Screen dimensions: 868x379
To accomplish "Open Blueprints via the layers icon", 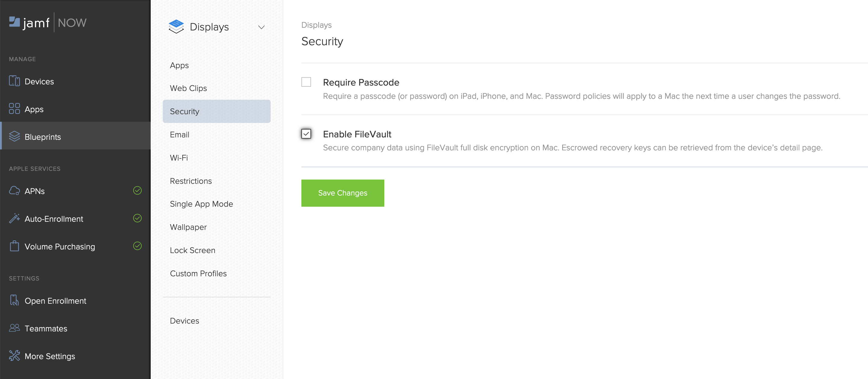I will [14, 136].
